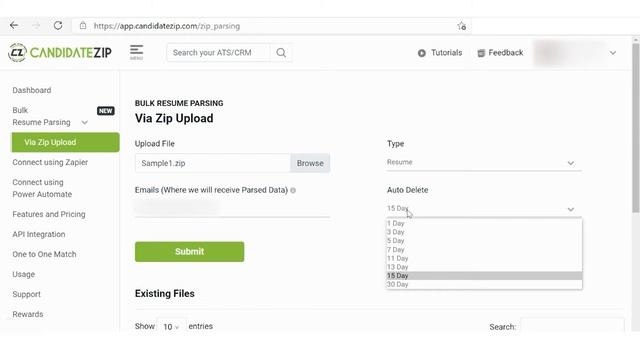The height and width of the screenshot is (360, 640).
Task: Choose 11 Day from Auto Delete list
Action: pyautogui.click(x=484, y=258)
